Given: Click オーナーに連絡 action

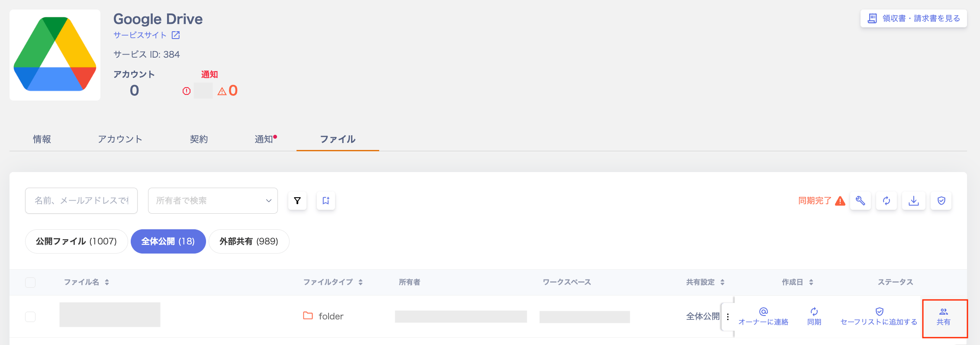Looking at the screenshot, I should (763, 317).
